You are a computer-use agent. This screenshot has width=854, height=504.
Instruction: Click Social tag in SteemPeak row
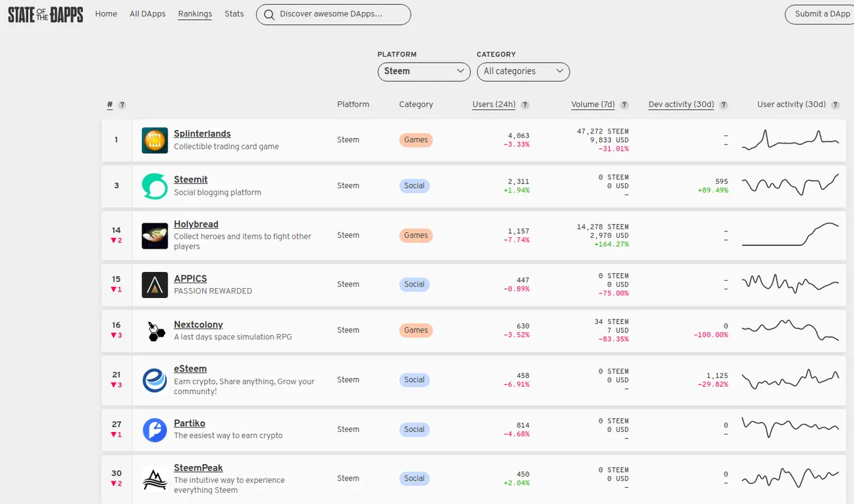click(x=414, y=479)
